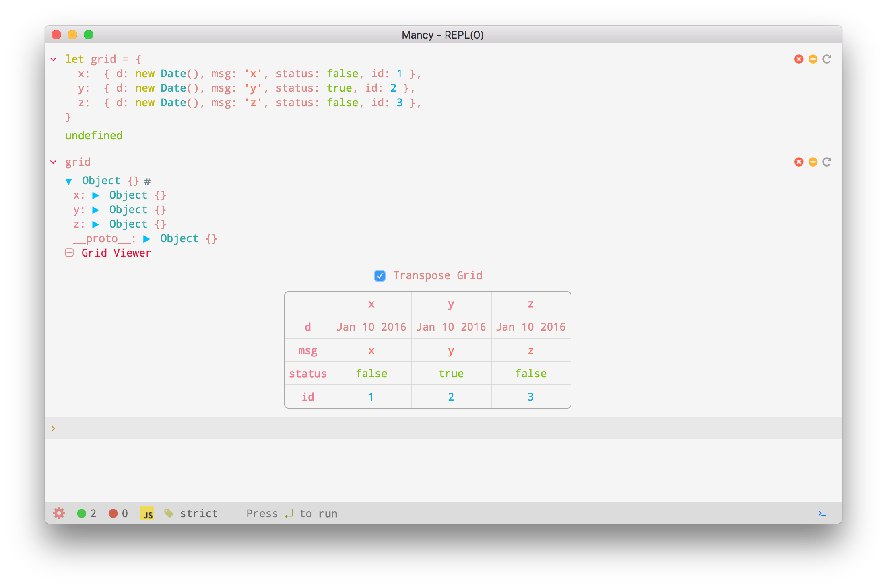
Task: Remove the first entry with red X icon
Action: pyautogui.click(x=799, y=59)
